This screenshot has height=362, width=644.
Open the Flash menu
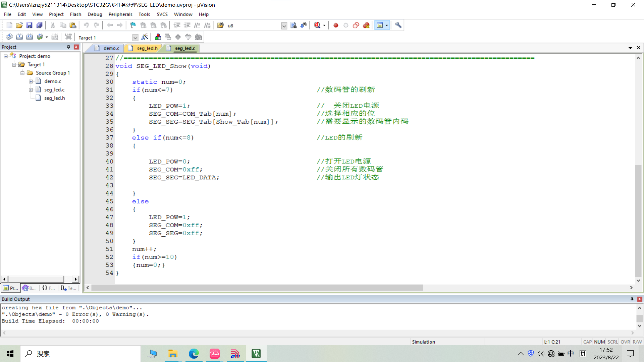click(75, 14)
